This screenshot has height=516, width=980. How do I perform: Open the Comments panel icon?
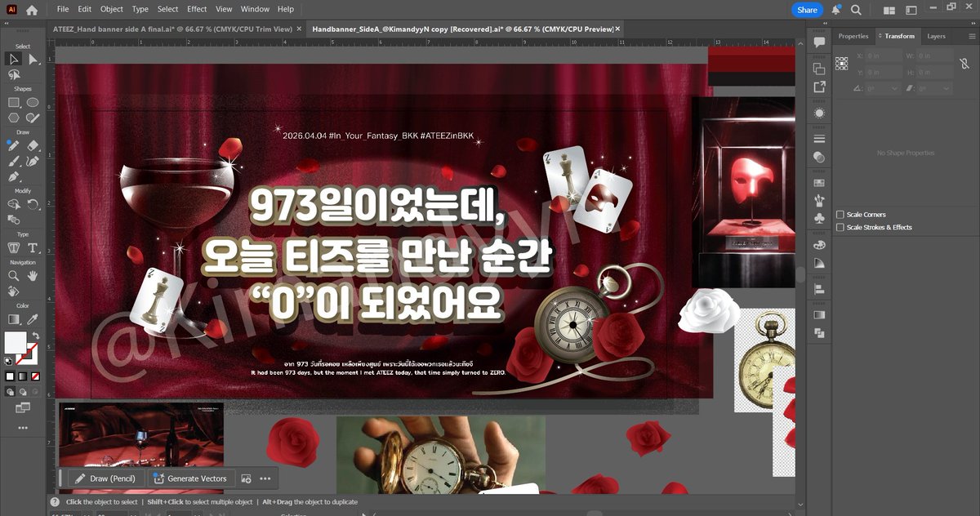[819, 42]
